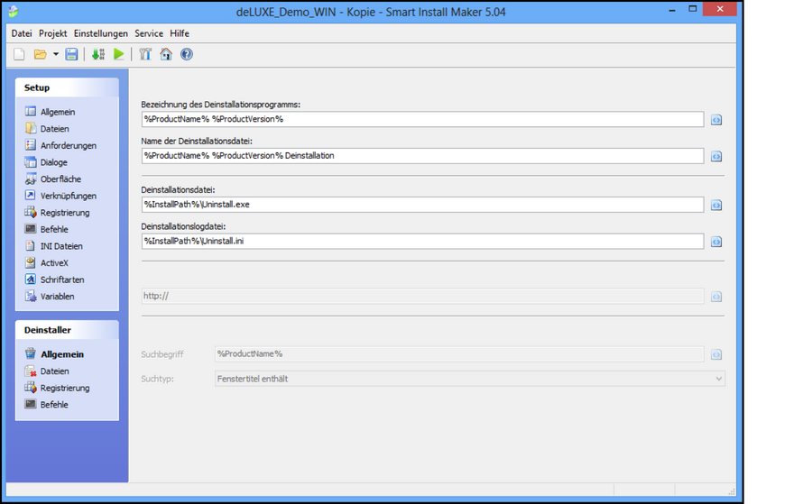Click the open project folder icon
The width and height of the screenshot is (812, 504).
[40, 54]
